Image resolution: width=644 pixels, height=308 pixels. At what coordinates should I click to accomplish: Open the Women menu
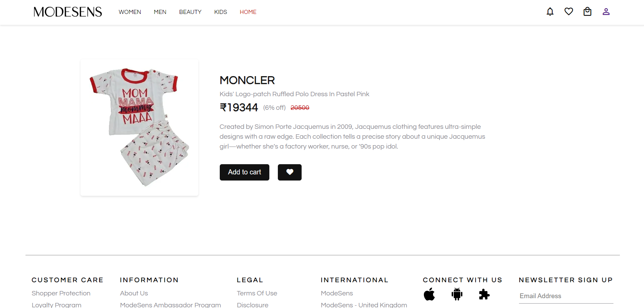tap(130, 12)
